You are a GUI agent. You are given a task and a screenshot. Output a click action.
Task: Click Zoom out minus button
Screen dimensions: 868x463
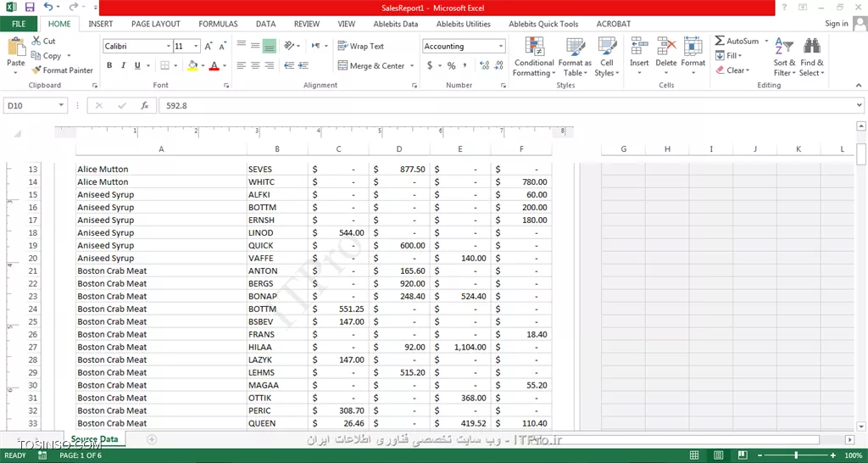coord(760,455)
